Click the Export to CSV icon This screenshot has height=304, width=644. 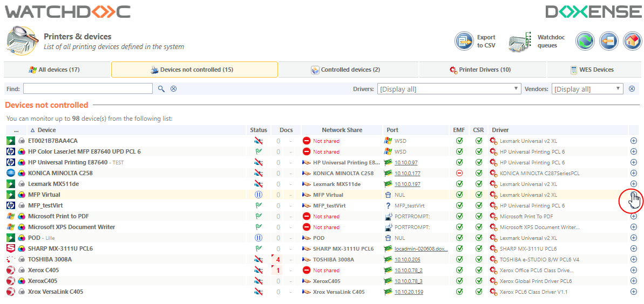click(465, 41)
